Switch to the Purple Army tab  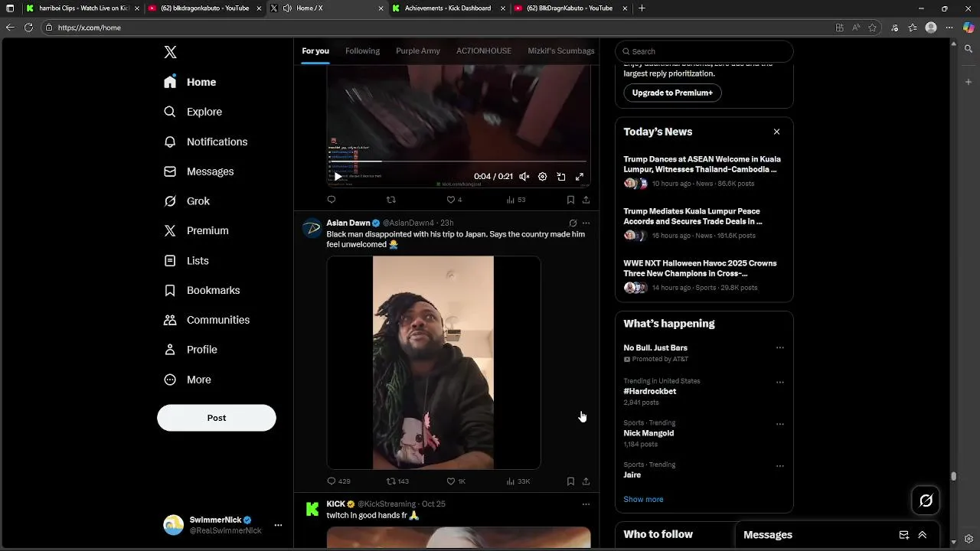pos(418,51)
